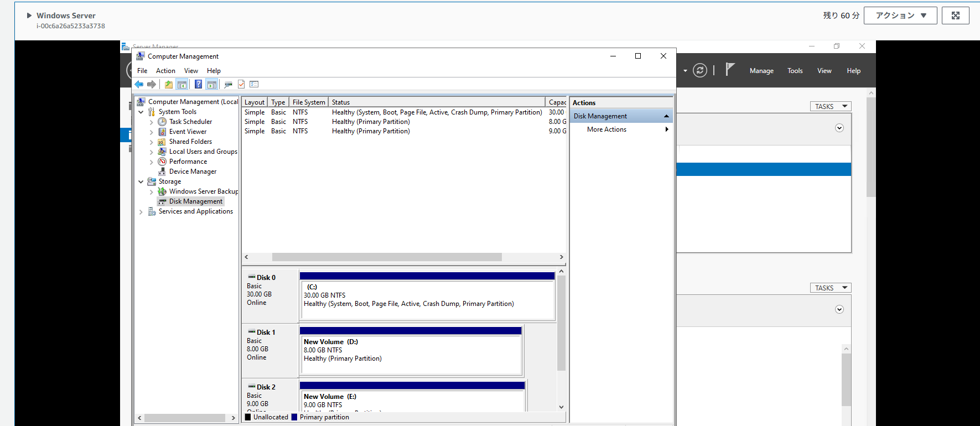
Task: Select the (C:) 30.00 GB NTFS partition block
Action: pyautogui.click(x=428, y=296)
